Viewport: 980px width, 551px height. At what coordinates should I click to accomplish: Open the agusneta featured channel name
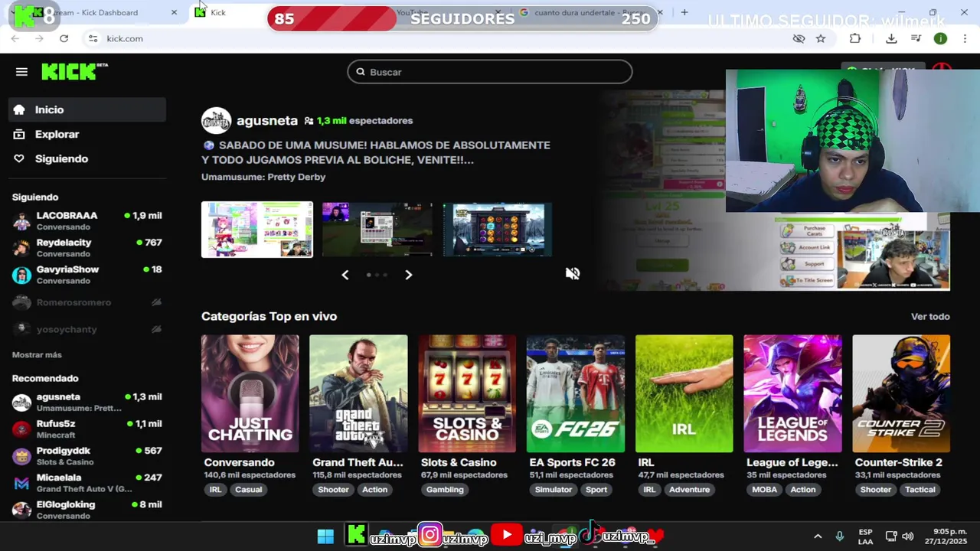[267, 120]
